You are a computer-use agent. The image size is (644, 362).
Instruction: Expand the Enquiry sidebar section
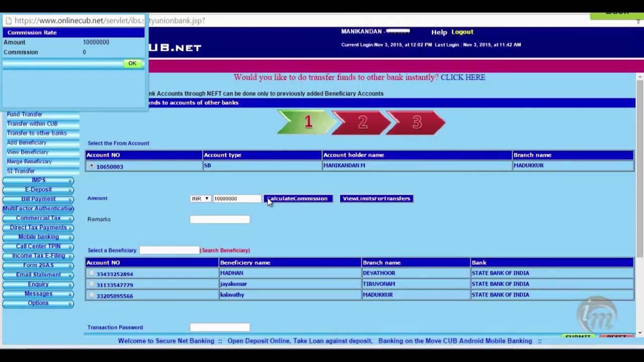38,285
